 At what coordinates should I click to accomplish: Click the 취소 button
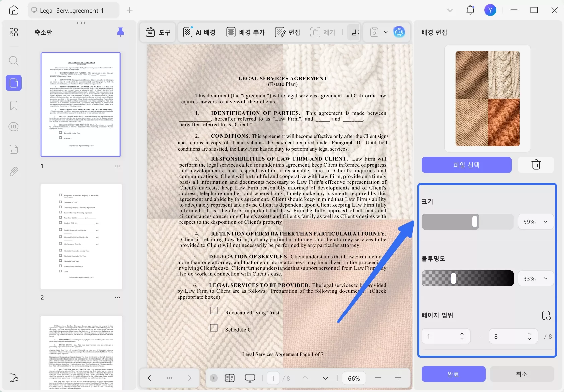(x=522, y=374)
